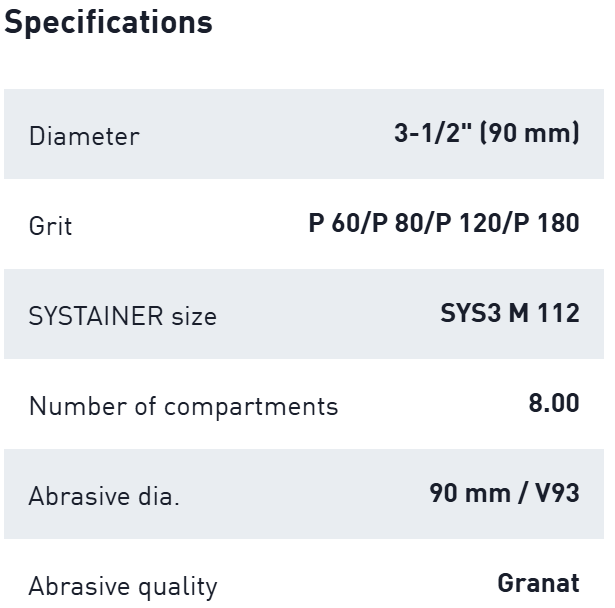Viewport: 615px width, 608px height.
Task: Click the Granat quality value
Action: [x=538, y=583]
